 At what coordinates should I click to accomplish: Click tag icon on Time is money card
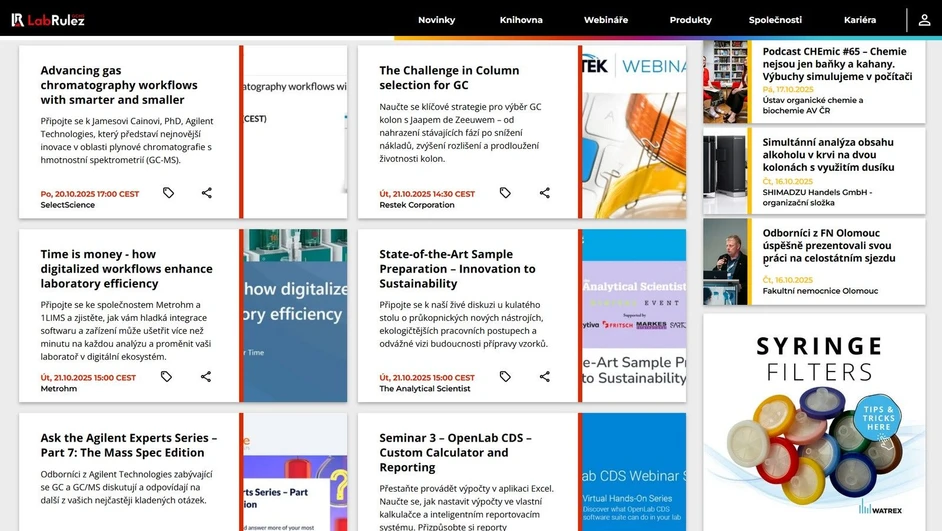click(167, 377)
